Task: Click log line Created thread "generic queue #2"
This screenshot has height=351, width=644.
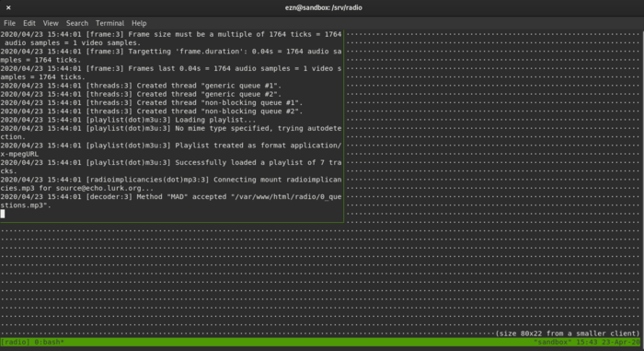Action: pyautogui.click(x=141, y=94)
